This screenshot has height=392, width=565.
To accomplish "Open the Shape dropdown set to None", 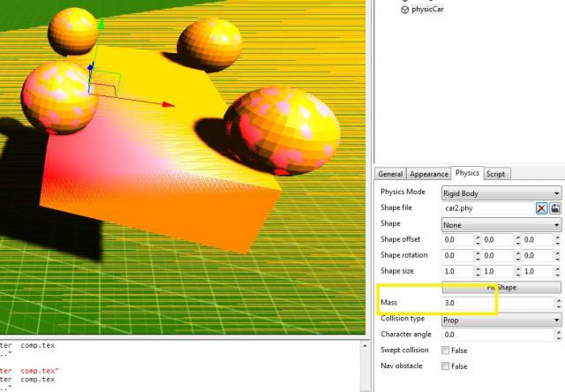I will point(501,224).
